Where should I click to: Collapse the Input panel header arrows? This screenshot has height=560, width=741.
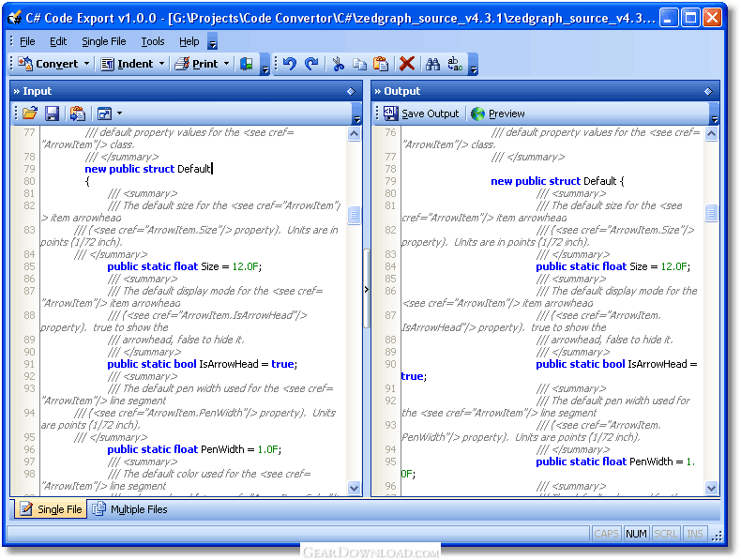(x=17, y=91)
